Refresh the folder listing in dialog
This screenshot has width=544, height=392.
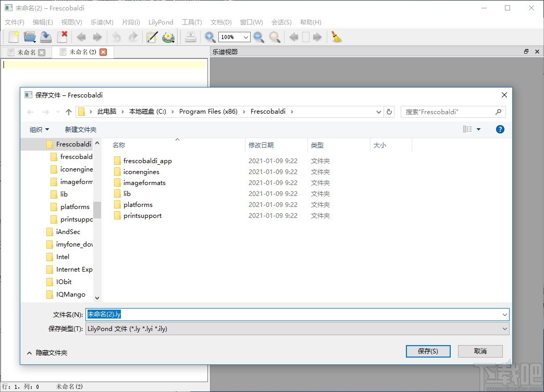pos(389,112)
